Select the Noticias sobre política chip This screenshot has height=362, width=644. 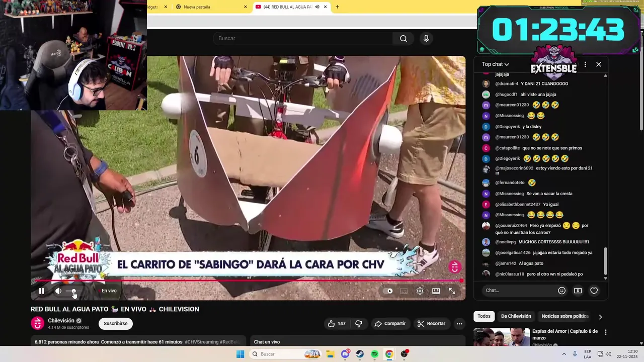(x=565, y=316)
